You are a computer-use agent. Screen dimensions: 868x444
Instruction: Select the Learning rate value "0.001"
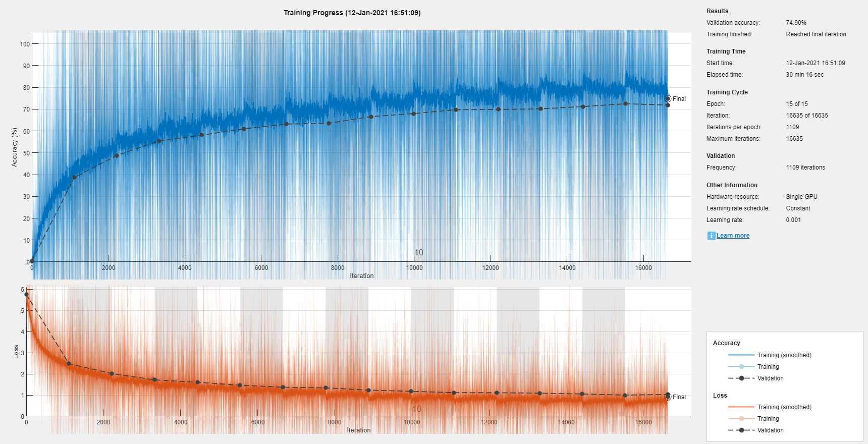793,220
